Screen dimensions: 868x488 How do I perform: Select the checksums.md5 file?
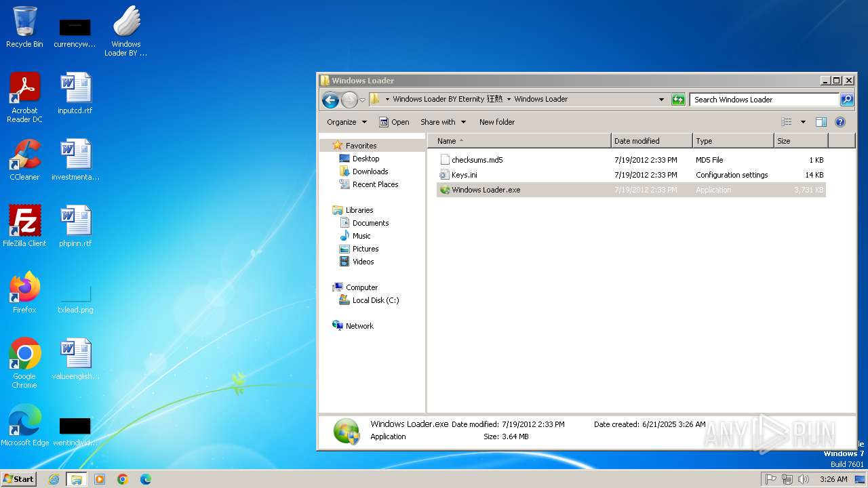tap(631, 160)
